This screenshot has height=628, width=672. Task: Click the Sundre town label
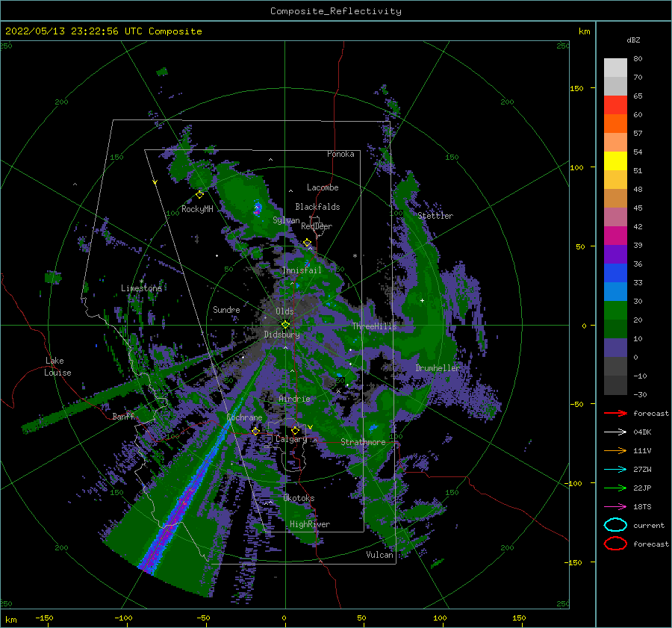(226, 309)
